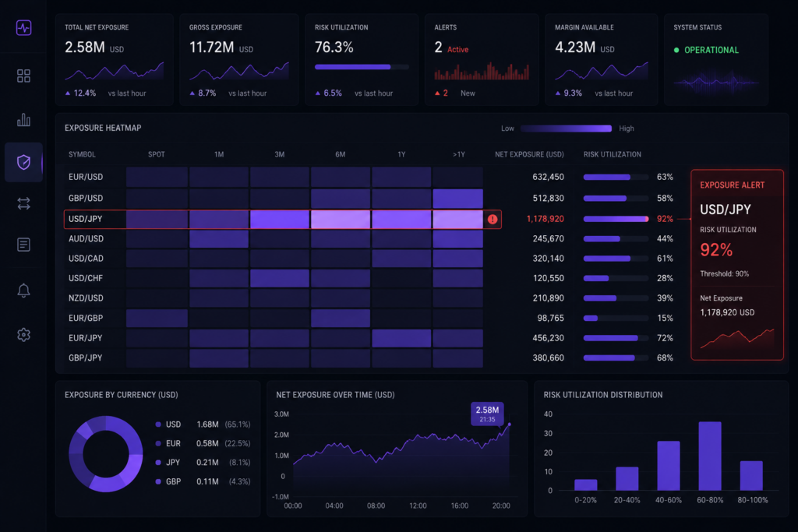This screenshot has height=532, width=798.
Task: Click the 3M column header
Action: (x=280, y=154)
